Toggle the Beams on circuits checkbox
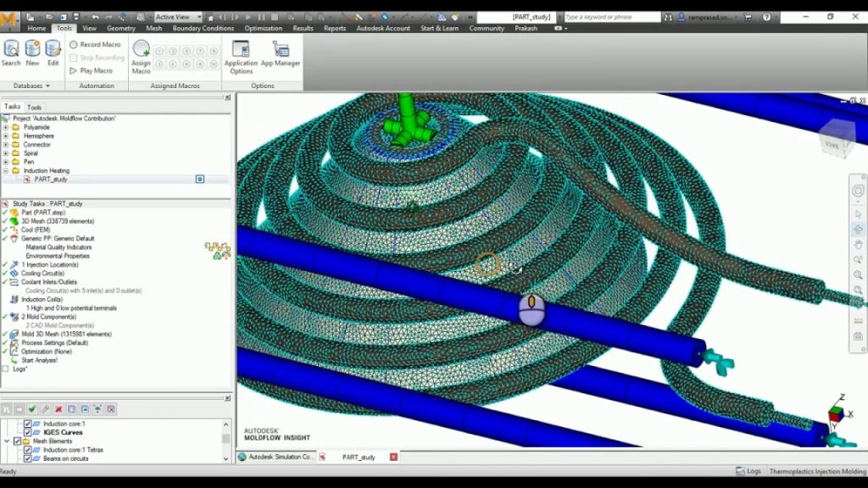The image size is (868, 488). click(x=27, y=458)
